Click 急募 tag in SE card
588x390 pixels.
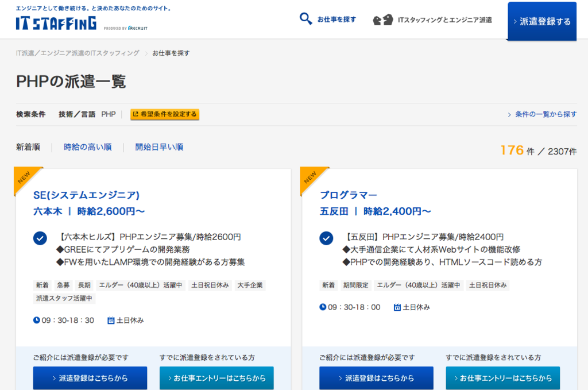[63, 285]
